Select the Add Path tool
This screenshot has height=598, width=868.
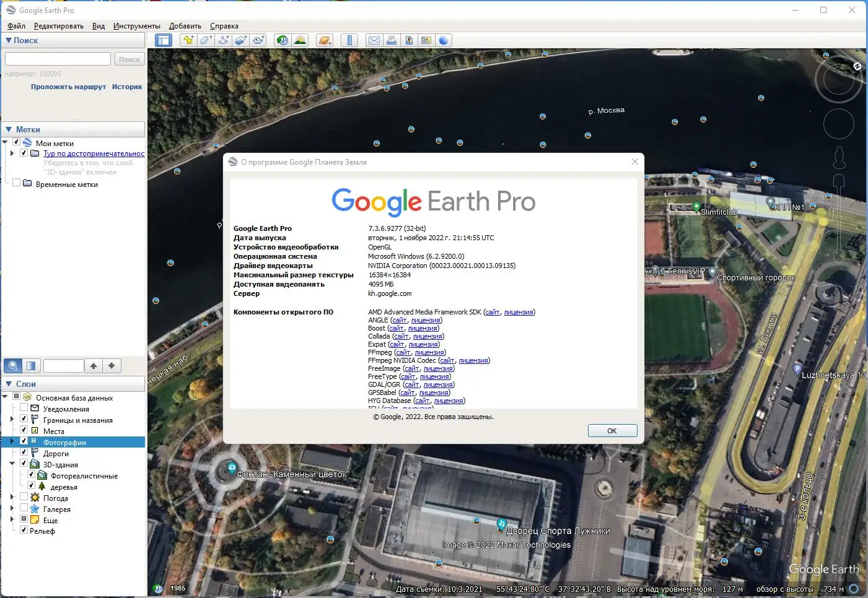223,40
